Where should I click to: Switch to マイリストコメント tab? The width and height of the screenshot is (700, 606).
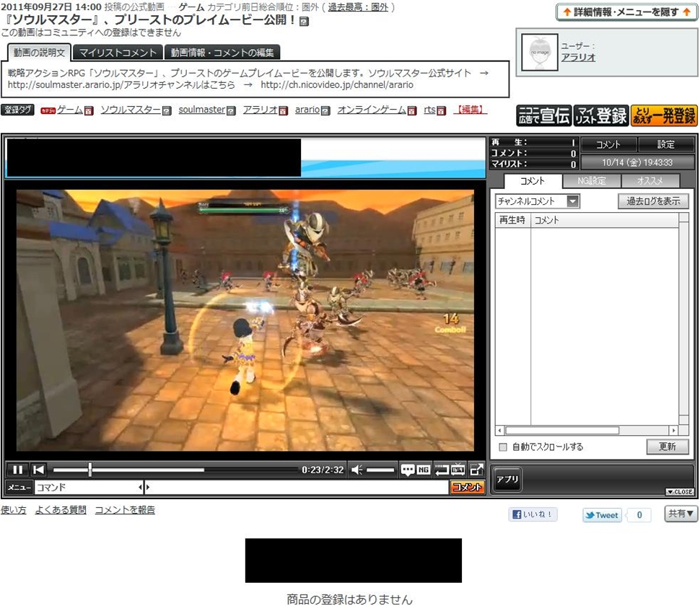[x=118, y=53]
